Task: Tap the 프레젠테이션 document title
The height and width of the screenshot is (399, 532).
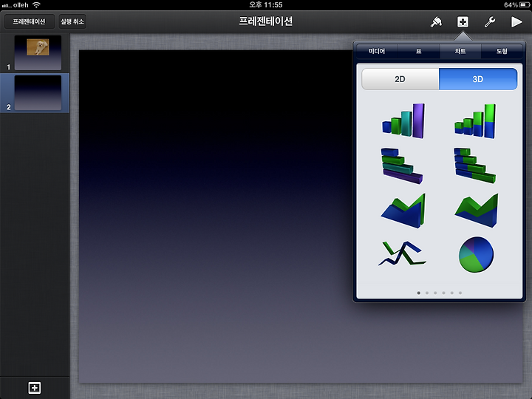Action: pyautogui.click(x=266, y=21)
